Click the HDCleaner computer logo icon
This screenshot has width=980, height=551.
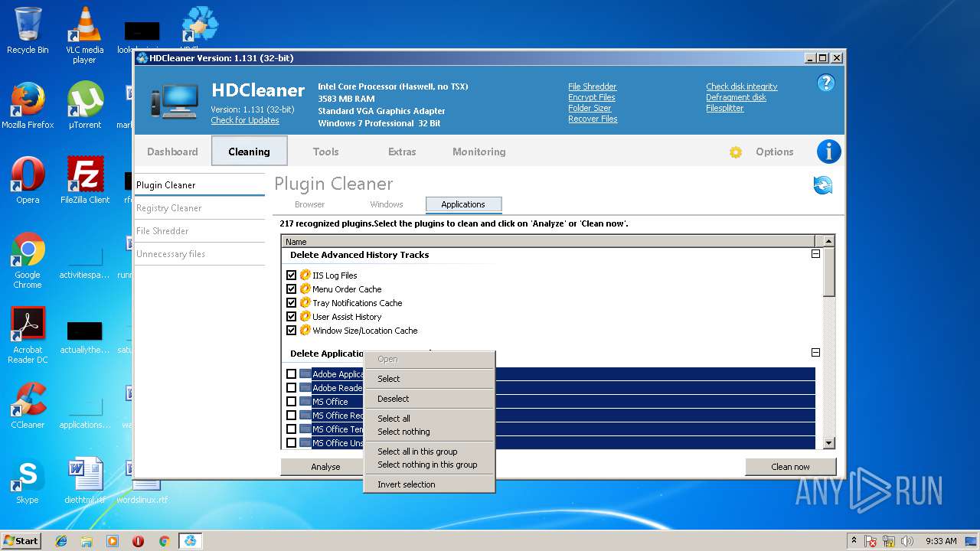coord(175,100)
